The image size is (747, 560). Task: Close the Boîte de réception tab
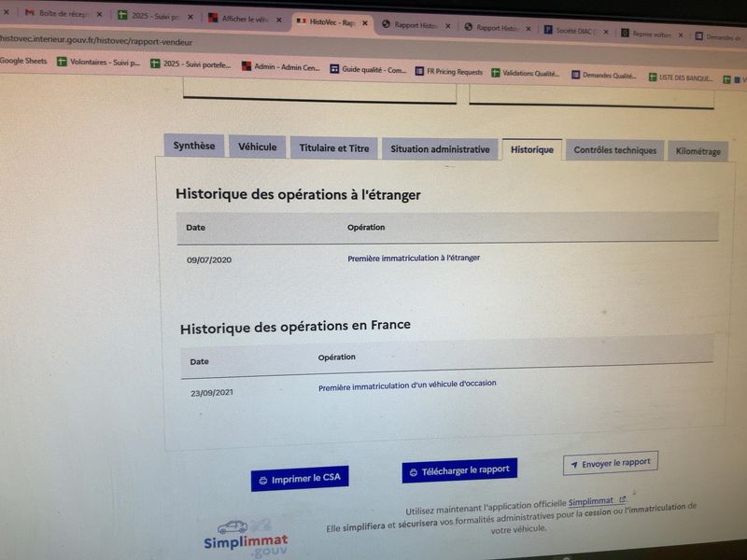click(x=99, y=14)
